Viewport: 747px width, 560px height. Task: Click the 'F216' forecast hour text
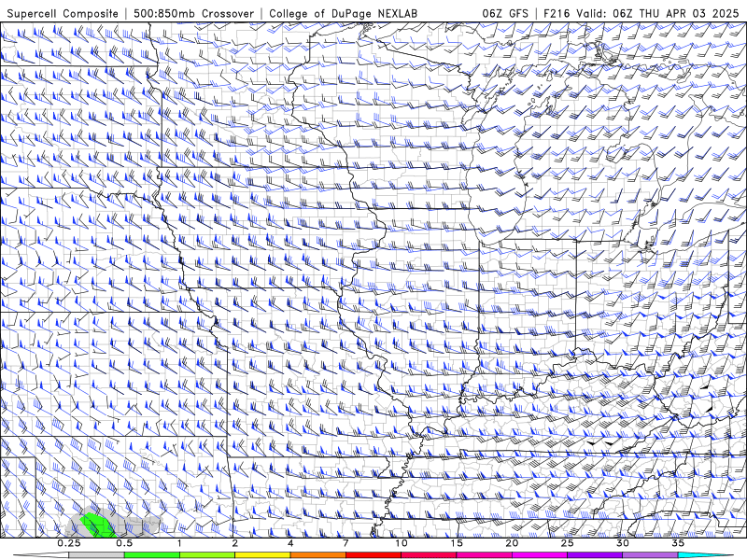[x=556, y=13]
